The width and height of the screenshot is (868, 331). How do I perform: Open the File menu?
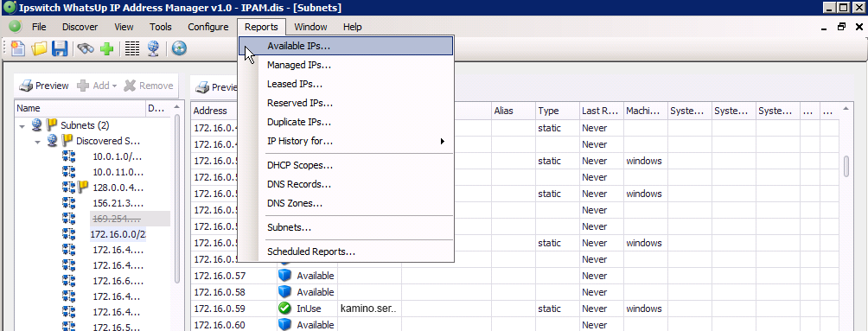pyautogui.click(x=39, y=27)
